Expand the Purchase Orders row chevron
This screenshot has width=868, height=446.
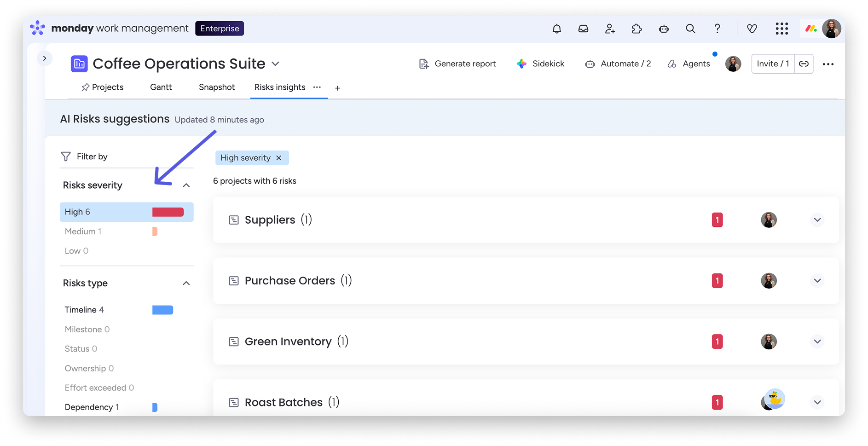point(817,281)
